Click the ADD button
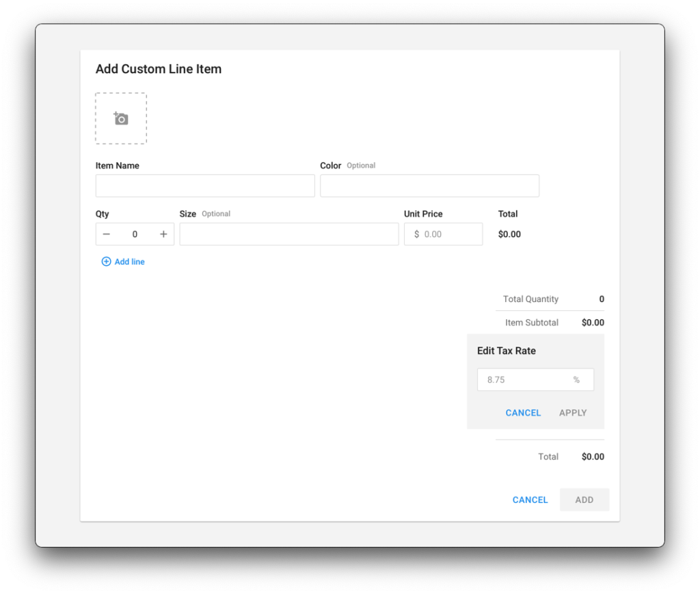The width and height of the screenshot is (700, 594). click(x=584, y=500)
